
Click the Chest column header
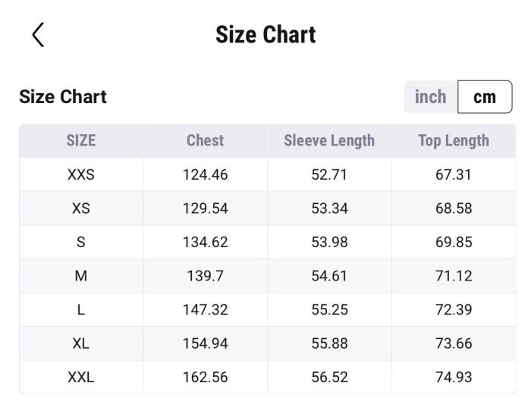[x=205, y=140]
